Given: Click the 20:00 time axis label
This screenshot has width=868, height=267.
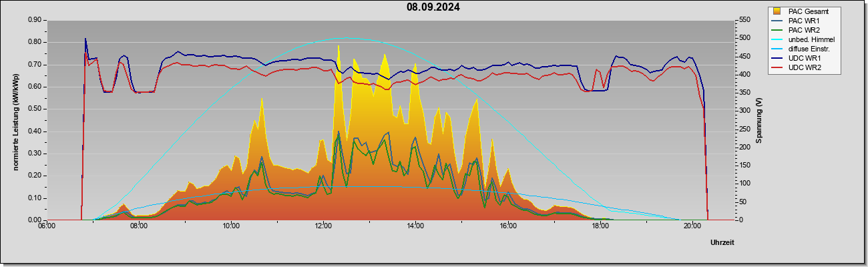Looking at the screenshot, I should click(x=692, y=226).
